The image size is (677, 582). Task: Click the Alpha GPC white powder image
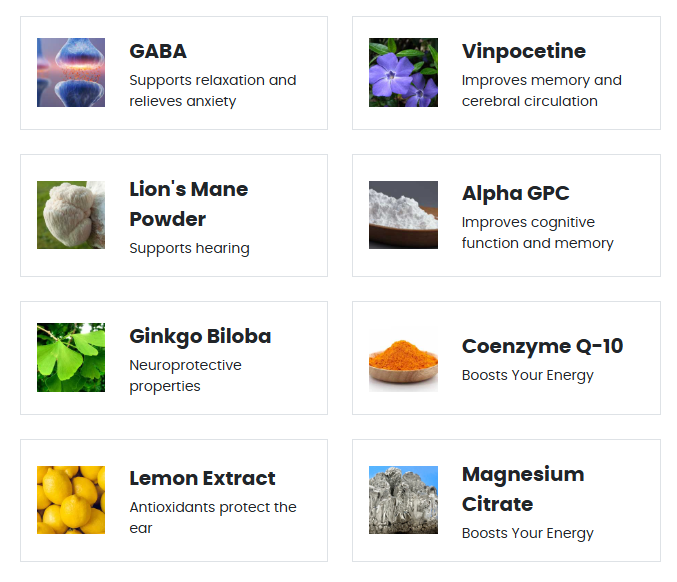403,215
